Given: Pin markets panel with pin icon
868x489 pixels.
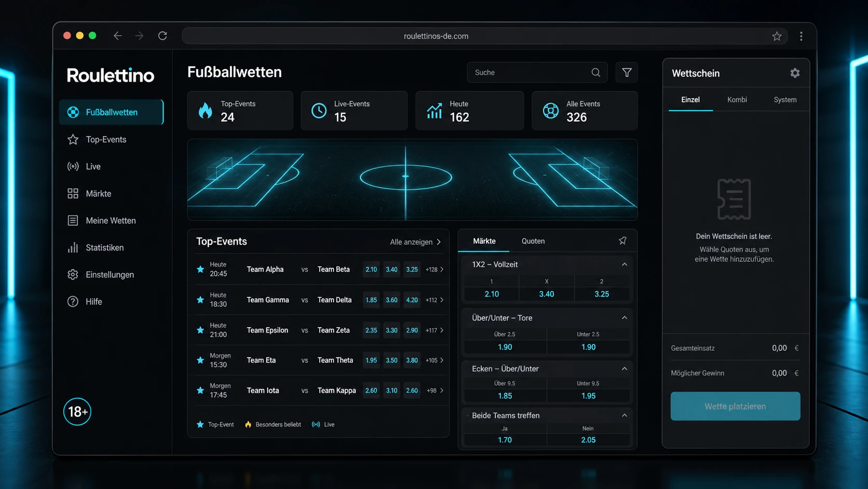Looking at the screenshot, I should tap(622, 241).
